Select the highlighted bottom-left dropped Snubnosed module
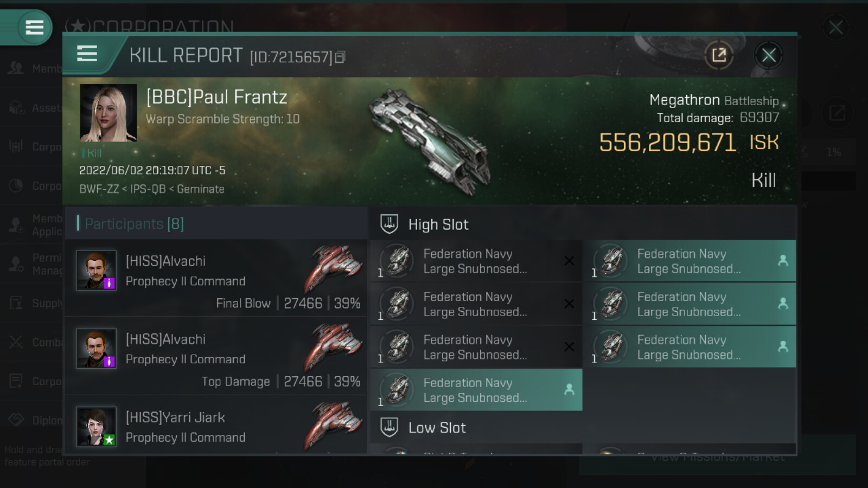The height and width of the screenshot is (488, 868). click(x=476, y=390)
